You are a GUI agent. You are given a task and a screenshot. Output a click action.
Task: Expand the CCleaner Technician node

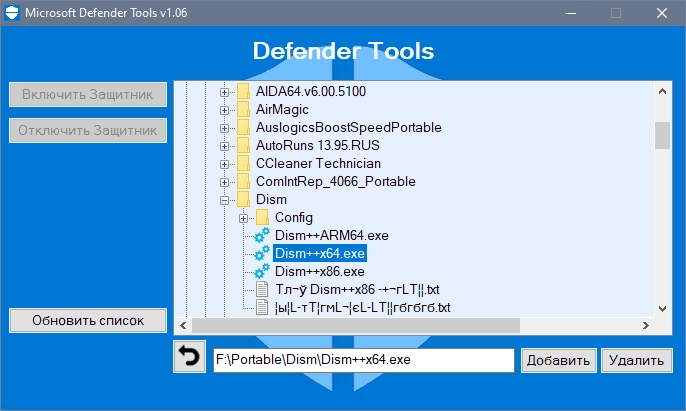[224, 164]
